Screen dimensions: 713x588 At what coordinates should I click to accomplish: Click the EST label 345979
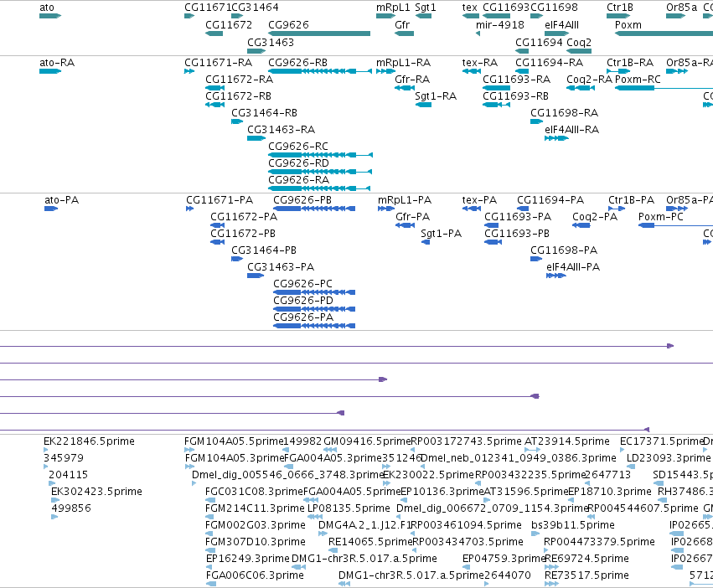click(64, 458)
